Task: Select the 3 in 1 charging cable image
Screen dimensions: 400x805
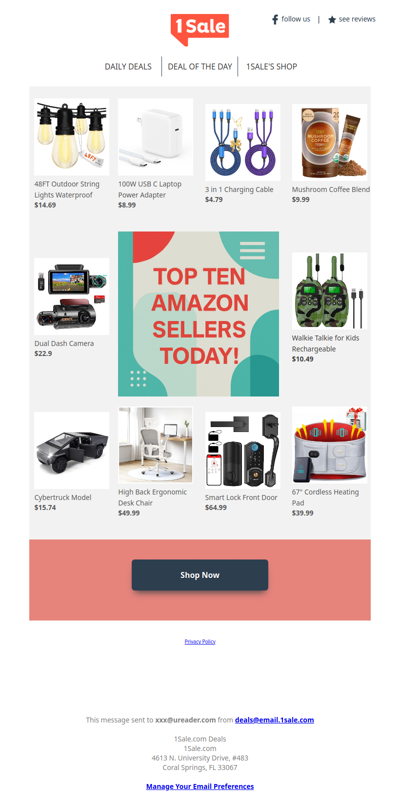Action: click(x=242, y=142)
